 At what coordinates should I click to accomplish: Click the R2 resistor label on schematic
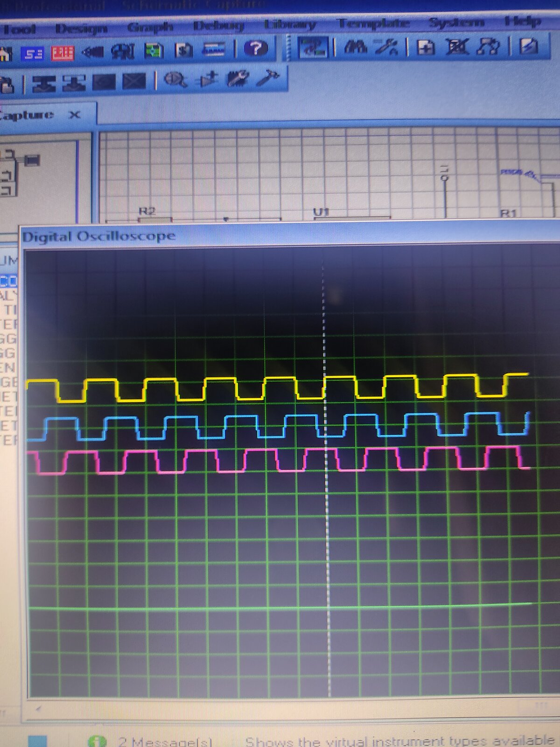[x=147, y=211]
